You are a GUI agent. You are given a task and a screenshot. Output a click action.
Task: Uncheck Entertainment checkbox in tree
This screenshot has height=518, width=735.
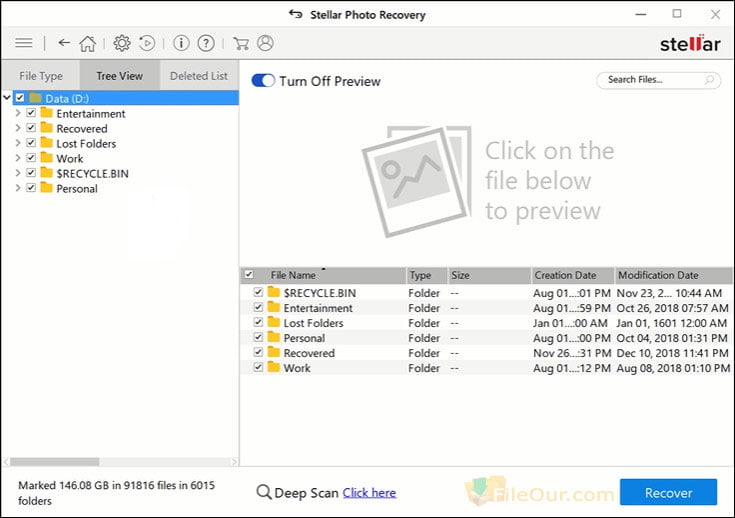(31, 113)
